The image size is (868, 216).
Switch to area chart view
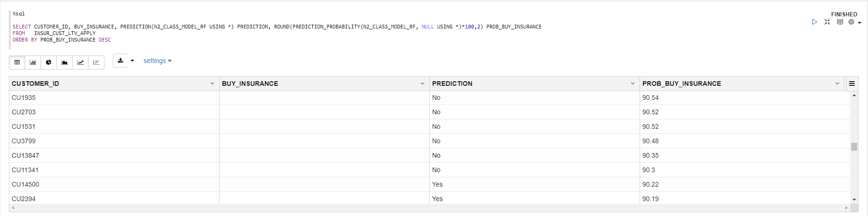click(65, 62)
